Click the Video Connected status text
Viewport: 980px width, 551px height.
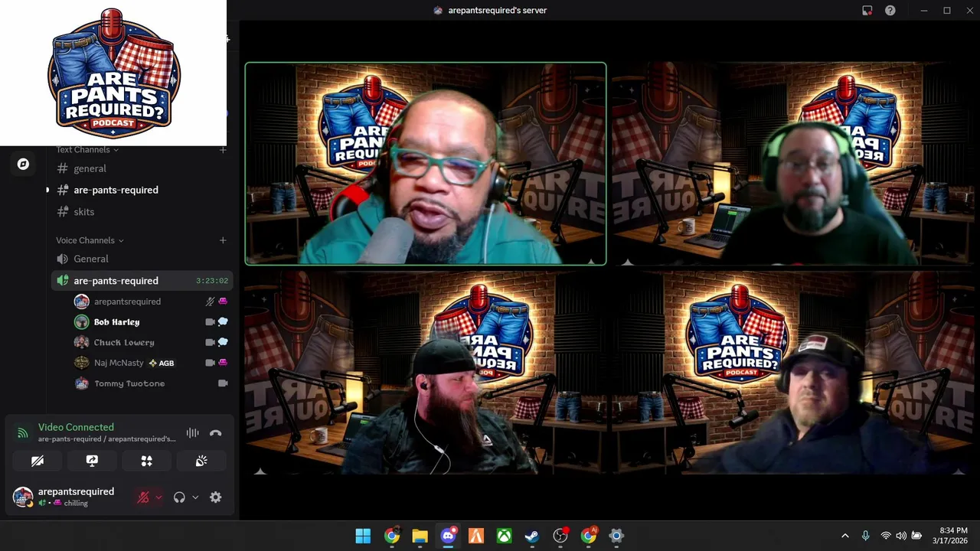tap(76, 427)
